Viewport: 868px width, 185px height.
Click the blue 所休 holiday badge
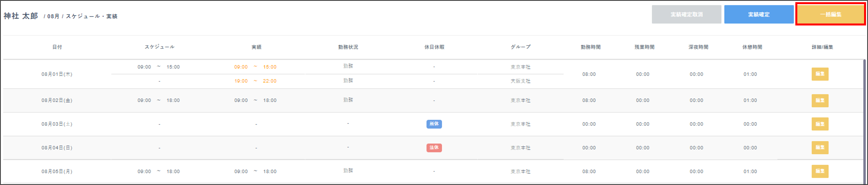click(434, 124)
